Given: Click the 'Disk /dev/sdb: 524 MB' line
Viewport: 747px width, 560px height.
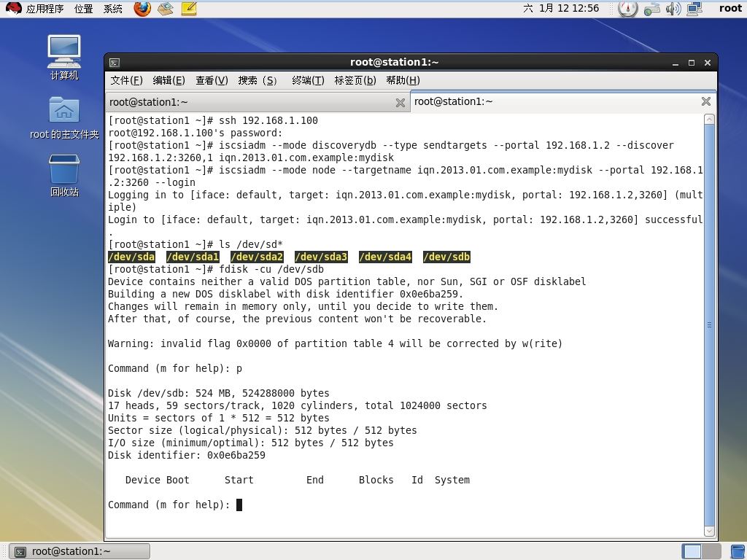Looking at the screenshot, I should pos(219,393).
